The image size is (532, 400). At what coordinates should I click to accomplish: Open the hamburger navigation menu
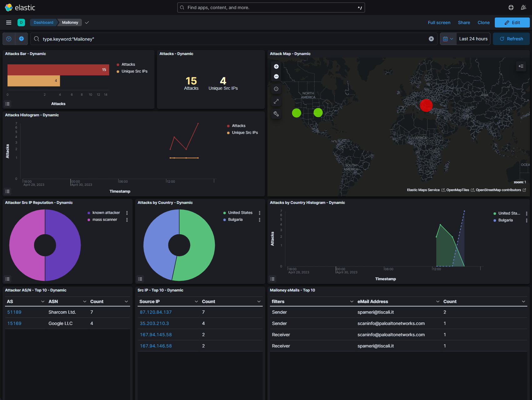[9, 23]
